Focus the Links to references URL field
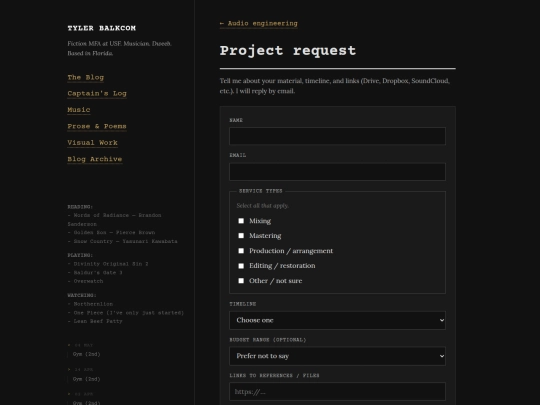 pyautogui.click(x=338, y=392)
